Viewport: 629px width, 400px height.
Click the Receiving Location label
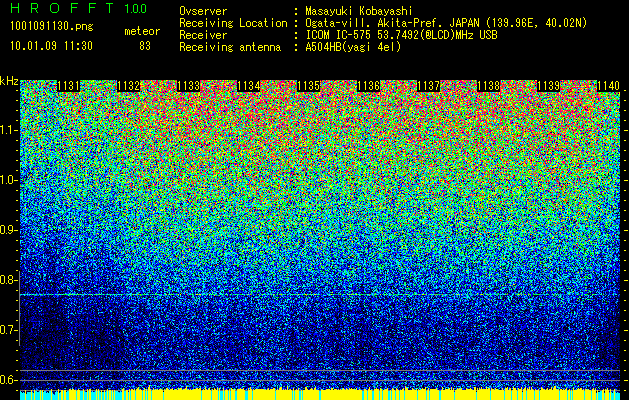233,23
